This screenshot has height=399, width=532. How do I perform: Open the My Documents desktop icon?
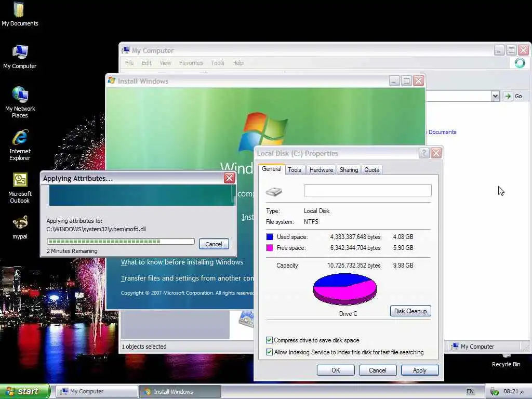(20, 14)
